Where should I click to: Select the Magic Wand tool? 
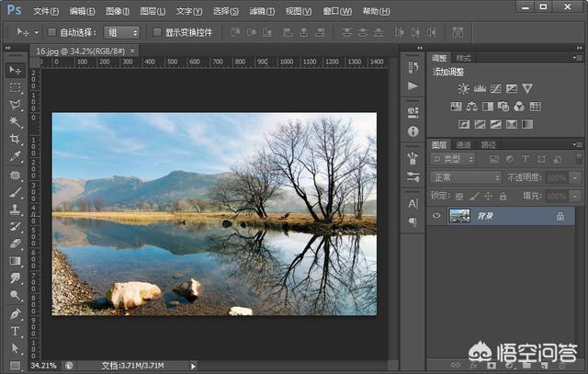[15, 122]
